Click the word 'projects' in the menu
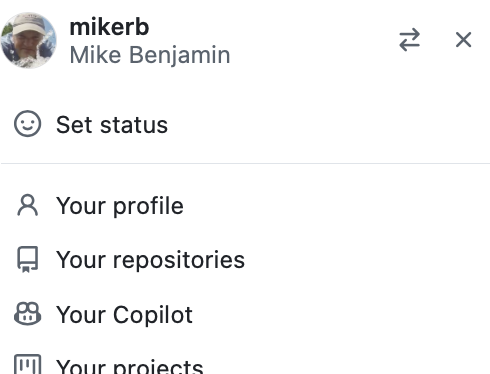 pos(158,367)
